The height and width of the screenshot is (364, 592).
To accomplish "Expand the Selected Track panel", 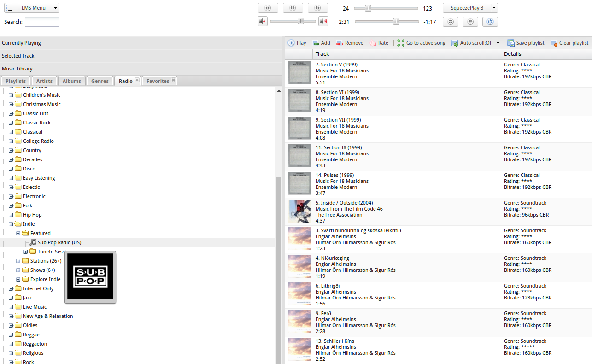I will click(x=141, y=56).
